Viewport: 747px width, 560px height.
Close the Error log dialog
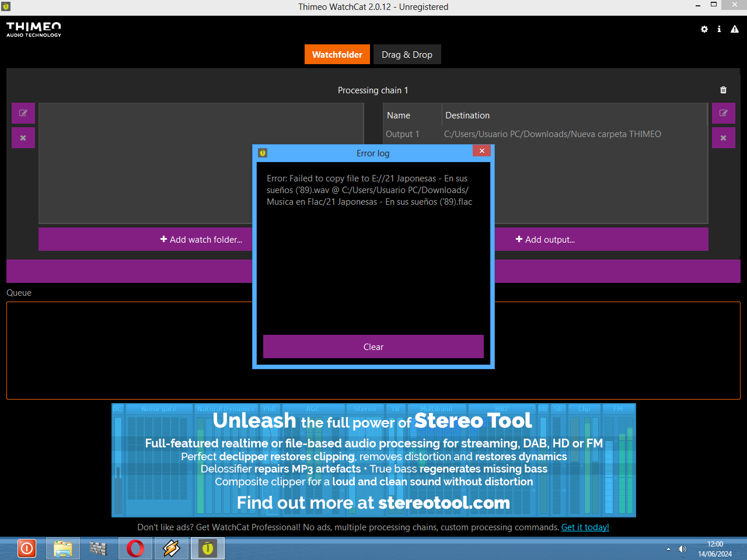(482, 151)
